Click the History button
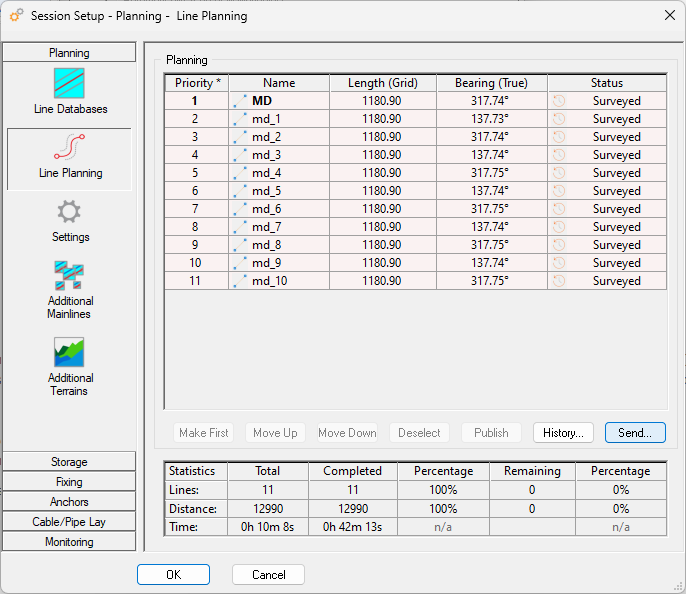 click(x=563, y=433)
